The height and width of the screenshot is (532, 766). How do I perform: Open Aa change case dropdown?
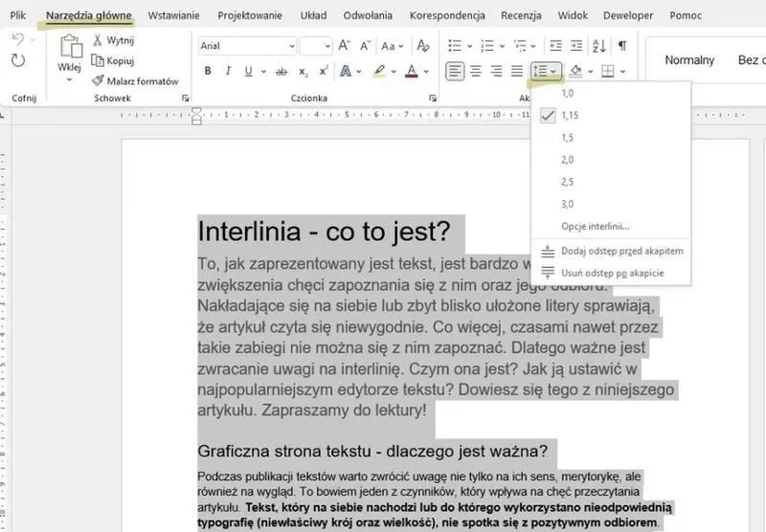click(393, 46)
